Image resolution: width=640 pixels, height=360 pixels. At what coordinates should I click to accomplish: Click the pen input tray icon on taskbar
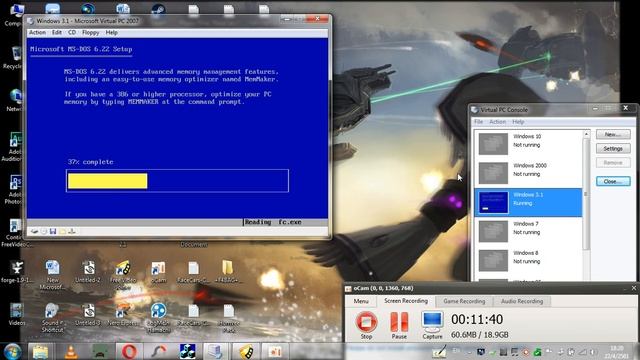[439, 352]
